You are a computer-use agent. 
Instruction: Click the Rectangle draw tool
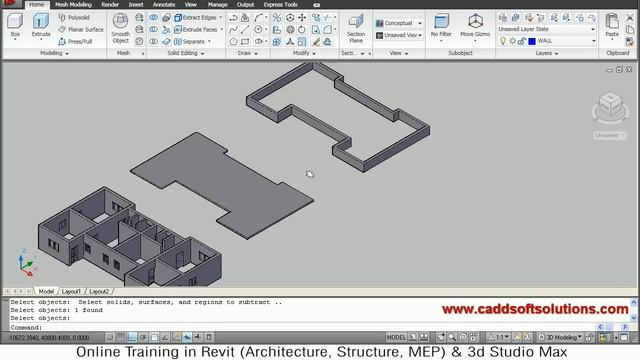pos(245,41)
